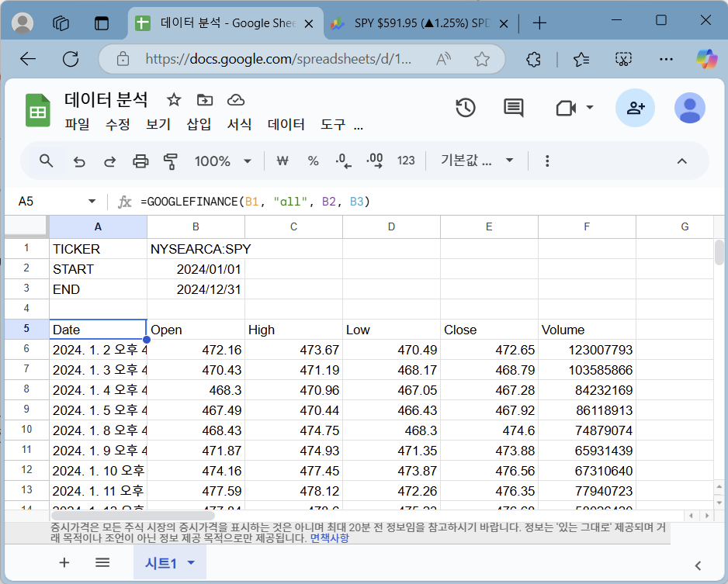Apply currency format with the ₩ icon

tap(283, 161)
